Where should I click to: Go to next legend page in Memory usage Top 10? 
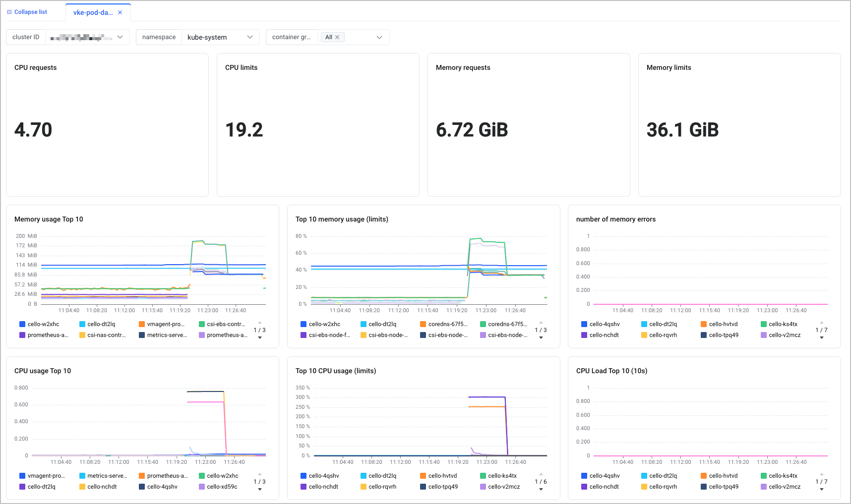point(260,338)
